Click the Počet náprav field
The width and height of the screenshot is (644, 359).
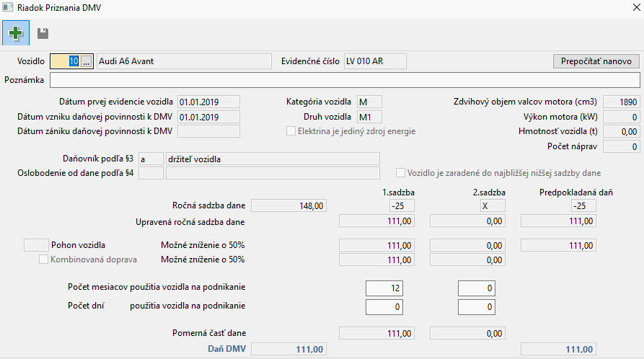point(621,146)
